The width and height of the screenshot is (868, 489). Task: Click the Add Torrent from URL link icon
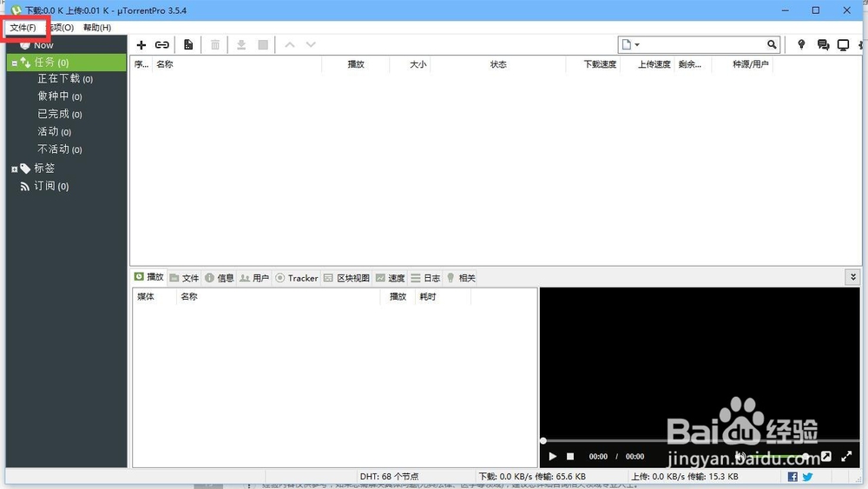pyautogui.click(x=162, y=45)
